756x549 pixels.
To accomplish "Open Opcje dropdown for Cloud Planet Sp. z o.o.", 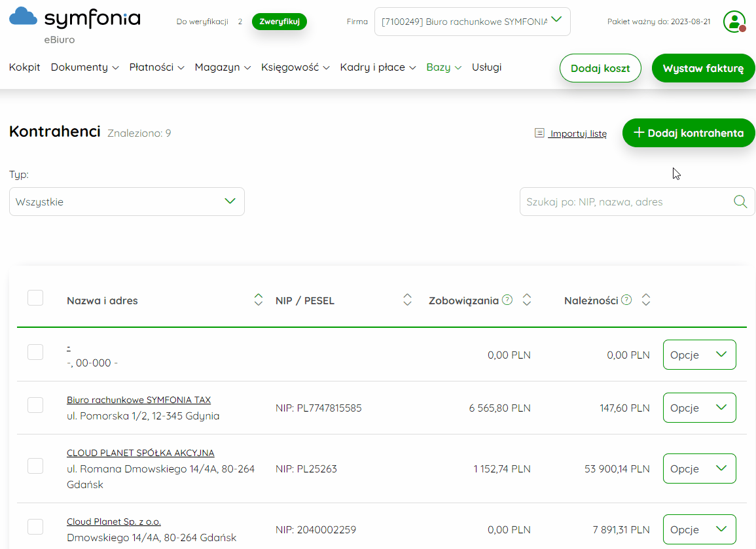I will point(699,529).
